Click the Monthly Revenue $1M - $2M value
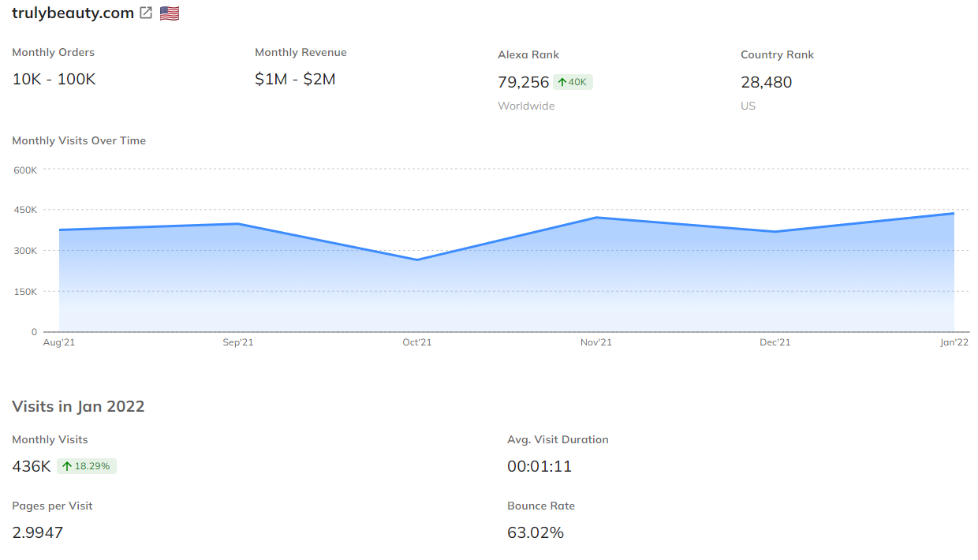This screenshot has height=560, width=978. (295, 79)
